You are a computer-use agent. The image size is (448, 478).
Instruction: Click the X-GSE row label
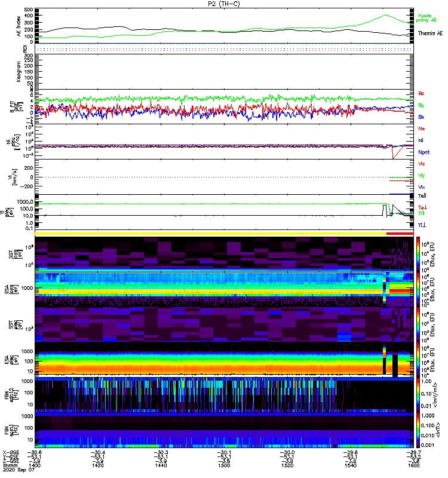(x=11, y=452)
